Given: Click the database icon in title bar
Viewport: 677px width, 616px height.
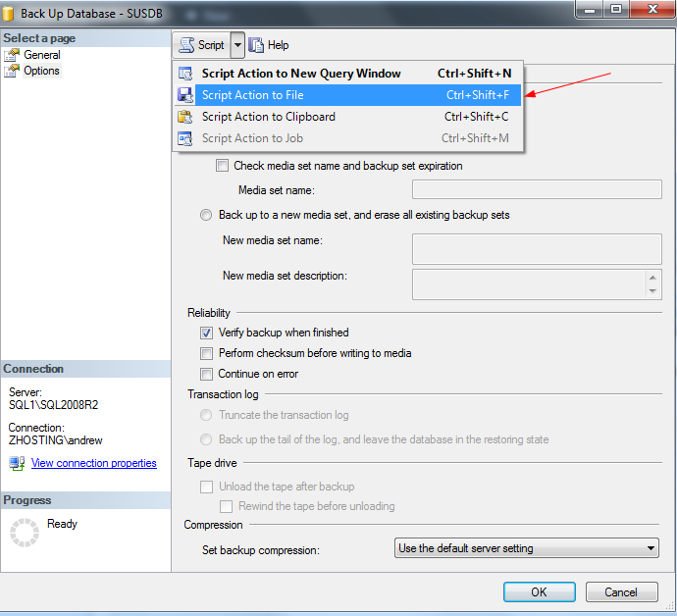Looking at the screenshot, I should tap(8, 14).
